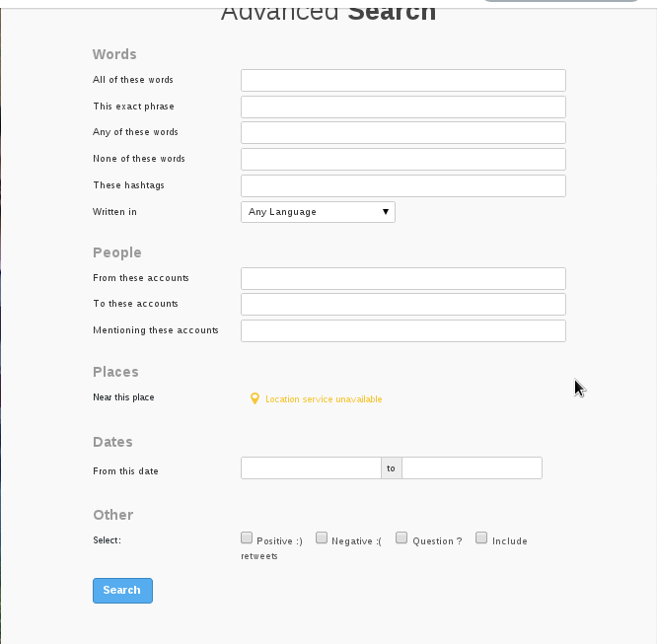Click the end date input field
The height and width of the screenshot is (644, 657).
click(472, 468)
